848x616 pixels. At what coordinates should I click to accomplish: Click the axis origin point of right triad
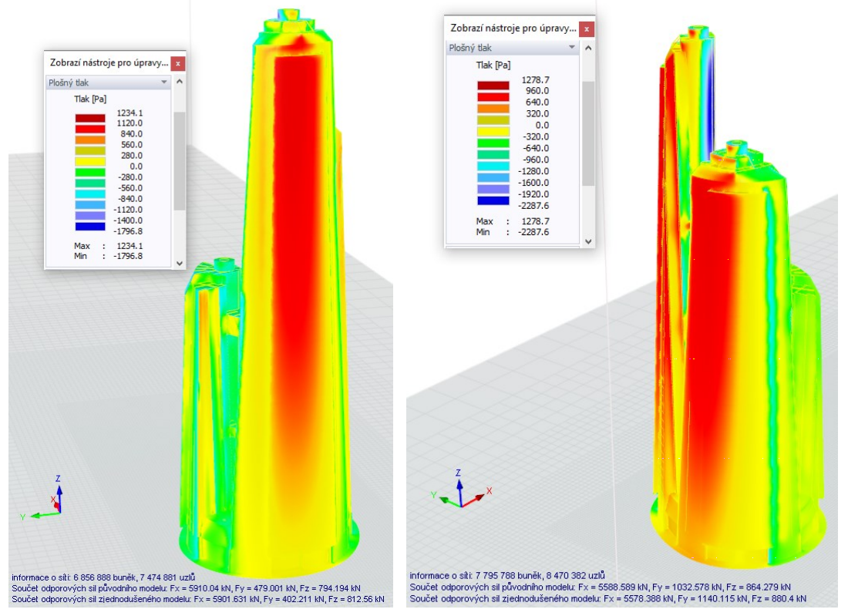[x=463, y=507]
